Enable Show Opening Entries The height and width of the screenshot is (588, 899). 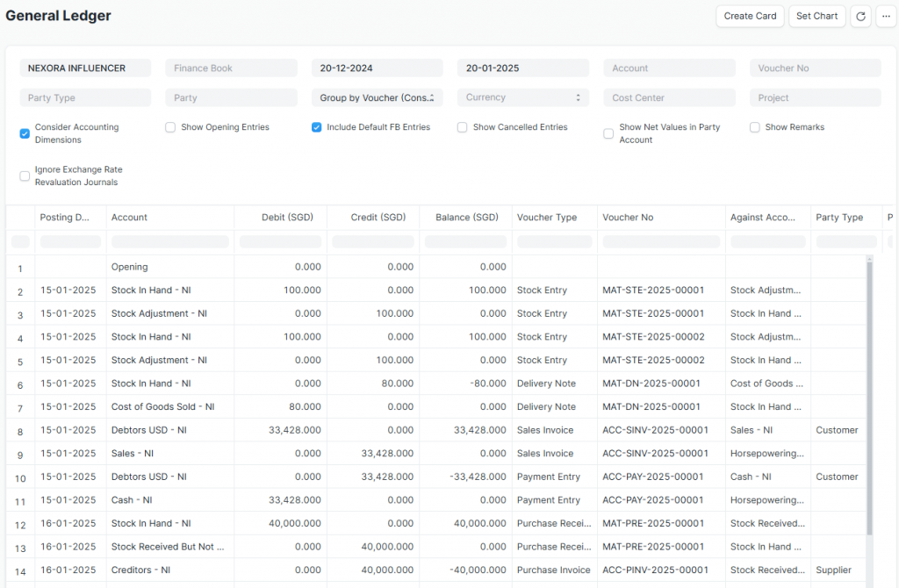pos(169,127)
